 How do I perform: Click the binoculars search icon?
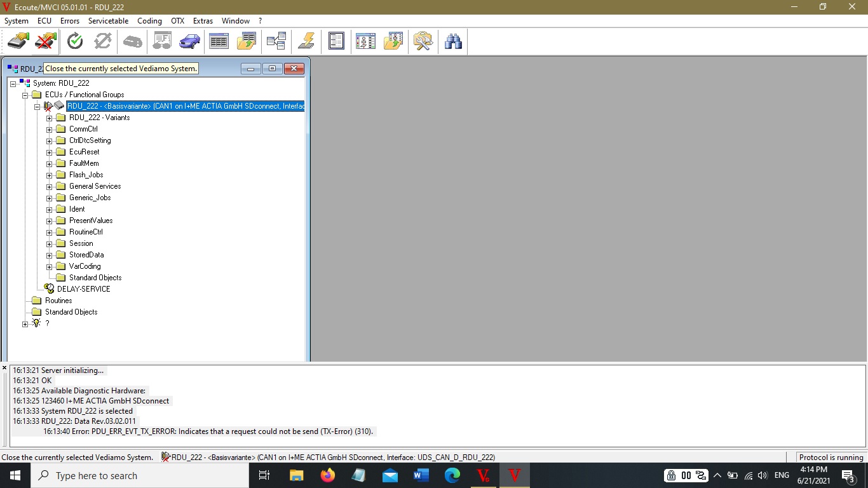pyautogui.click(x=453, y=42)
